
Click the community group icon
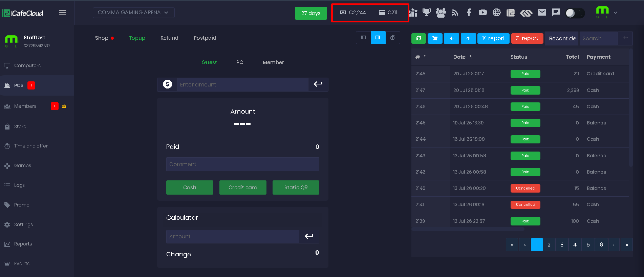click(441, 13)
